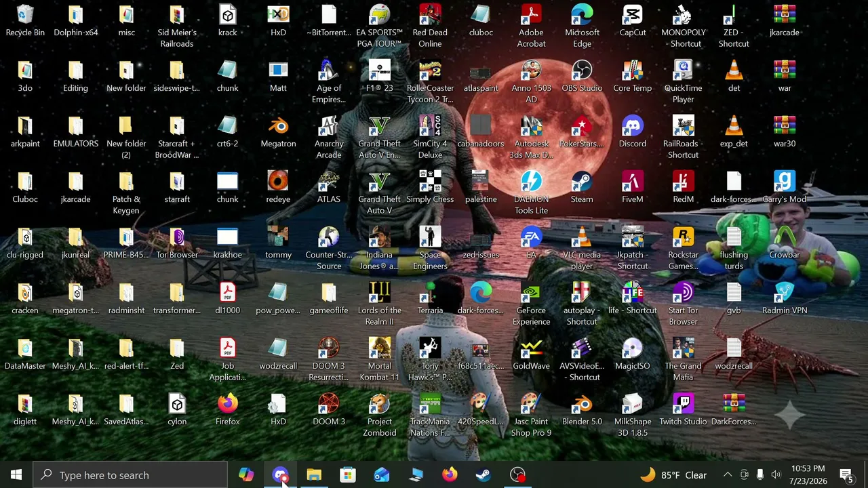Viewport: 868px width, 488px height.
Task: Select the Core Temp desktop icon
Action: pyautogui.click(x=633, y=77)
